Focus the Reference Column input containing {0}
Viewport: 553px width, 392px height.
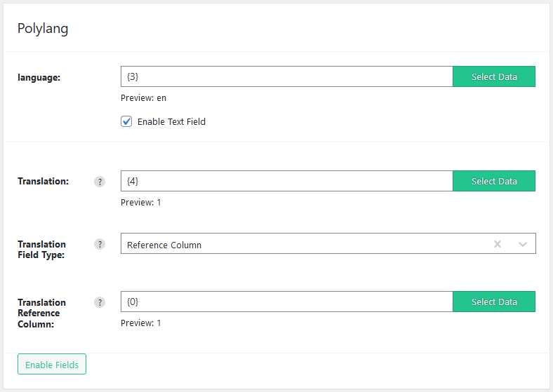(x=287, y=302)
